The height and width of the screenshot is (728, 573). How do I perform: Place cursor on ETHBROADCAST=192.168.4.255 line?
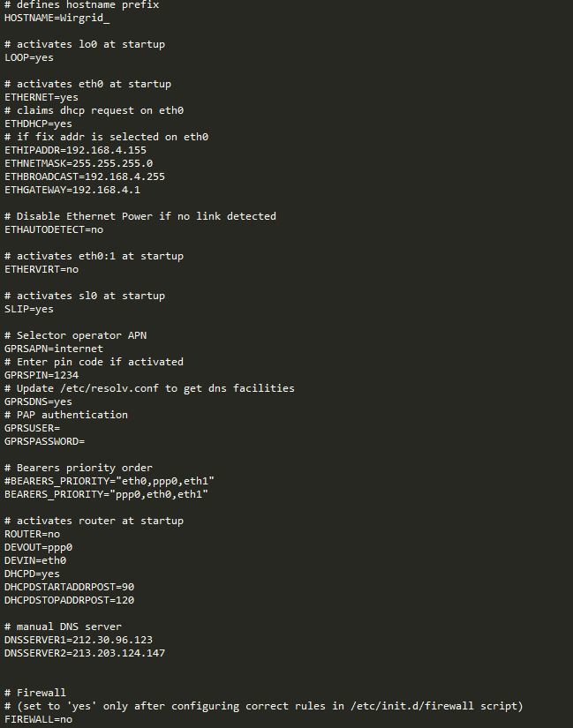[85, 176]
